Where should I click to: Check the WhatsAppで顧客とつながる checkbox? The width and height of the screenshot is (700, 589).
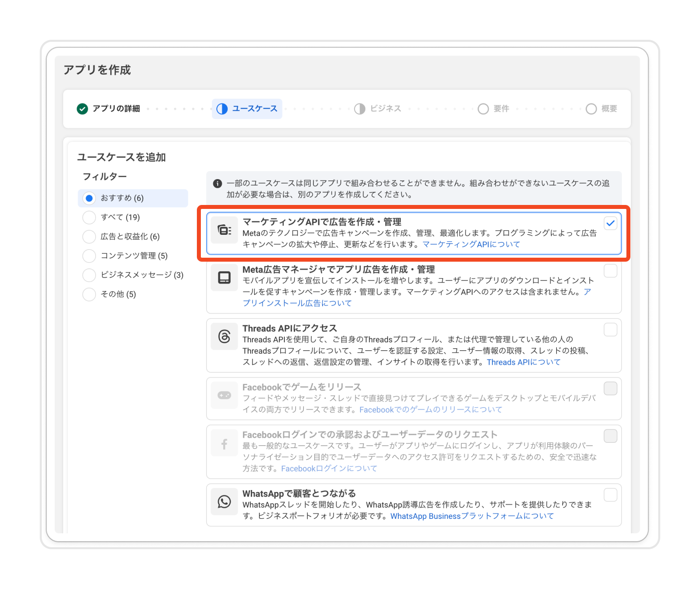point(611,495)
